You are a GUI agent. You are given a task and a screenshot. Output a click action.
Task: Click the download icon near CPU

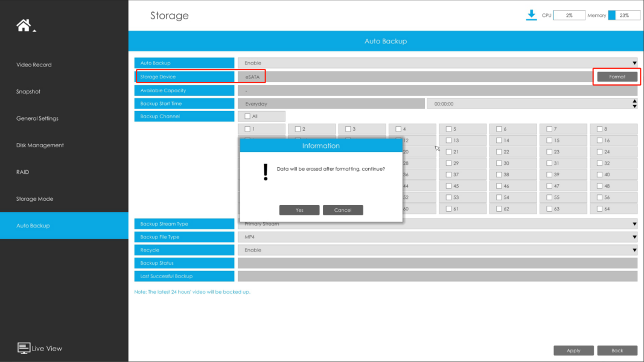[x=531, y=15]
